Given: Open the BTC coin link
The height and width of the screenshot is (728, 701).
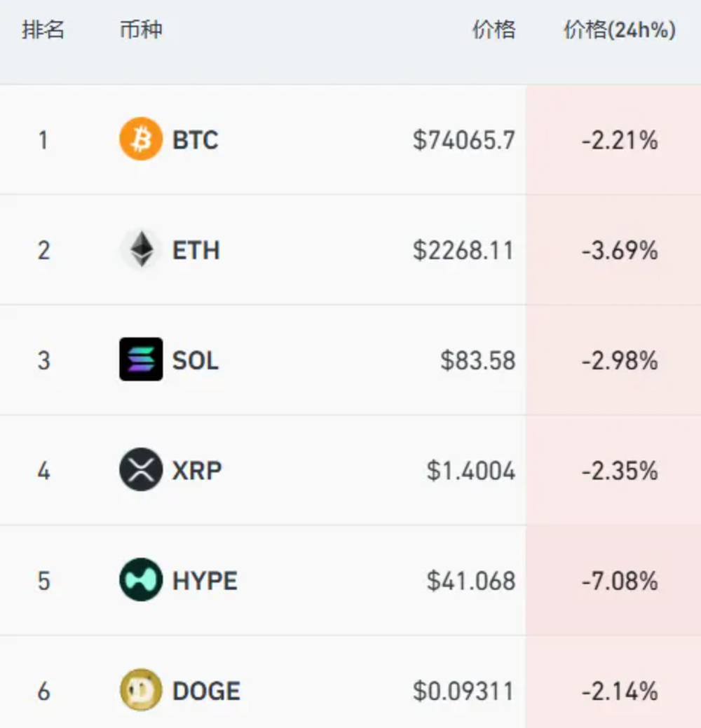Looking at the screenshot, I should pyautogui.click(x=196, y=140).
